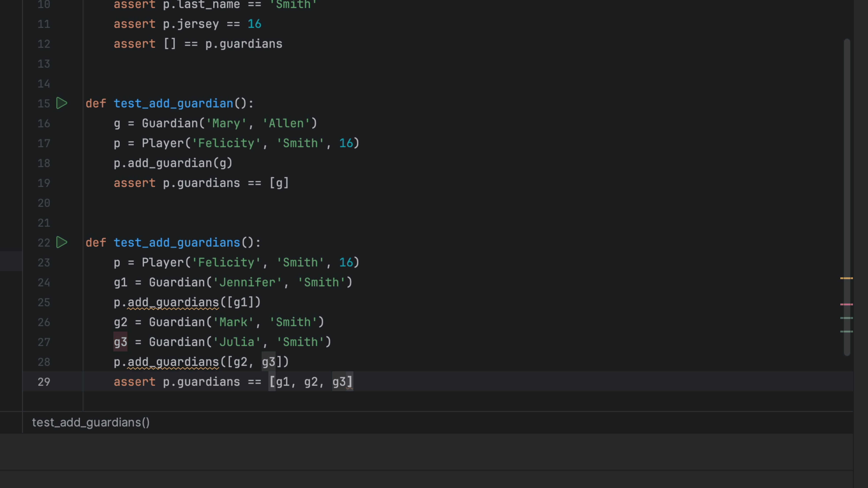Screen dimensions: 868x488
Task: Click the pink error stripe near the scrollbar
Action: 847,304
